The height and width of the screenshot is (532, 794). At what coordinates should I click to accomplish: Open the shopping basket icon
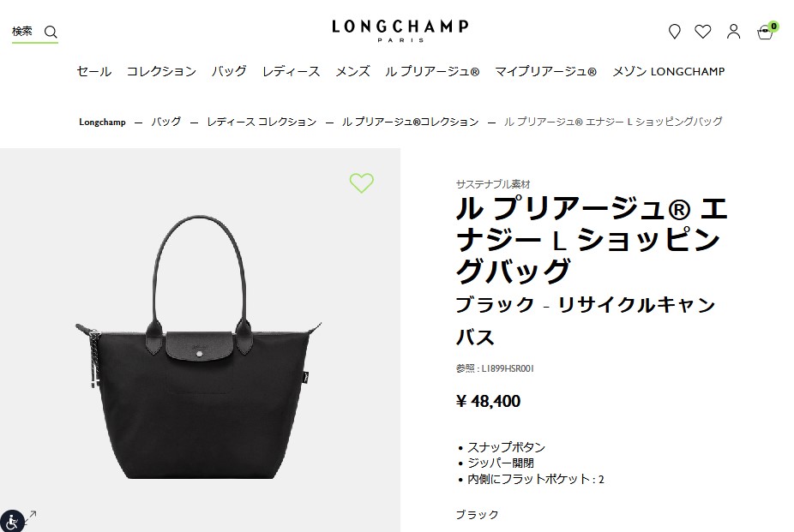pos(765,33)
